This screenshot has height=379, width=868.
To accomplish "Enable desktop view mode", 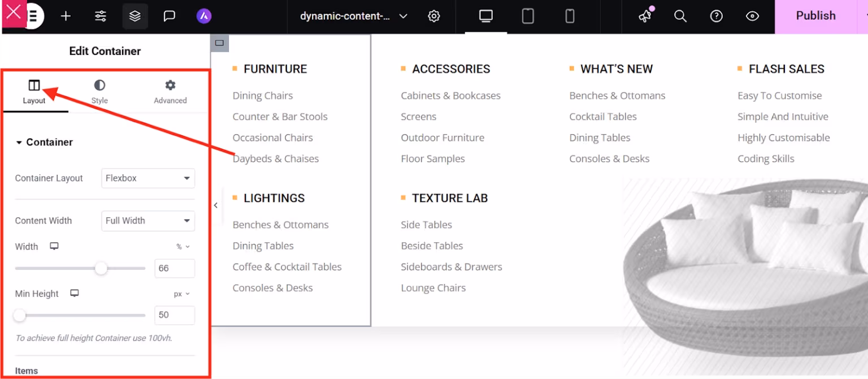I will point(485,16).
